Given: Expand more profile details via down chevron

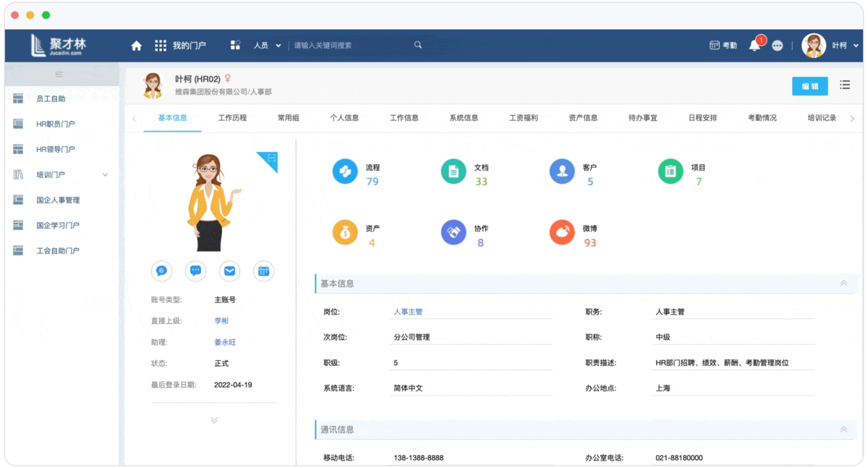Looking at the screenshot, I should [214, 420].
